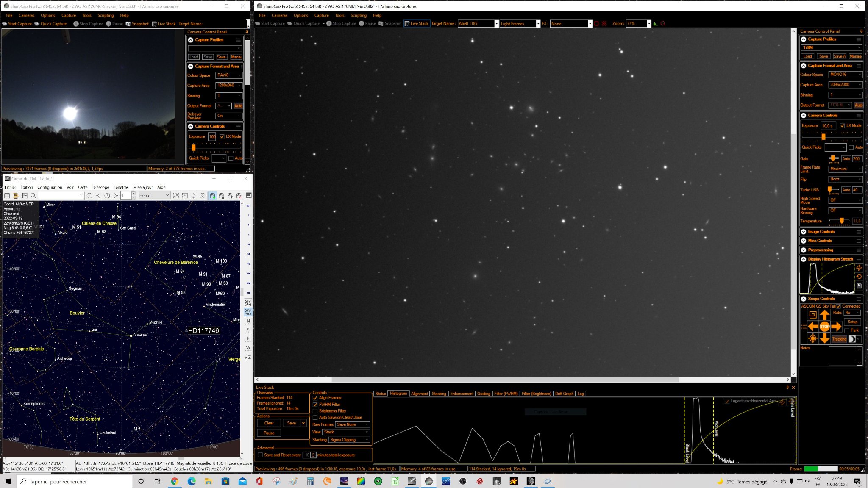Open the calendar icon in Cartes du Ciel toolbar
The height and width of the screenshot is (488, 868).
click(7, 195)
